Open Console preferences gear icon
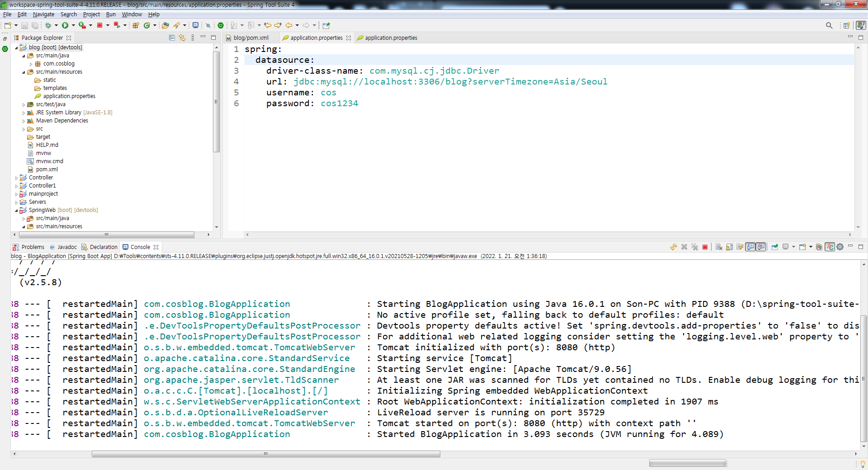 840,247
